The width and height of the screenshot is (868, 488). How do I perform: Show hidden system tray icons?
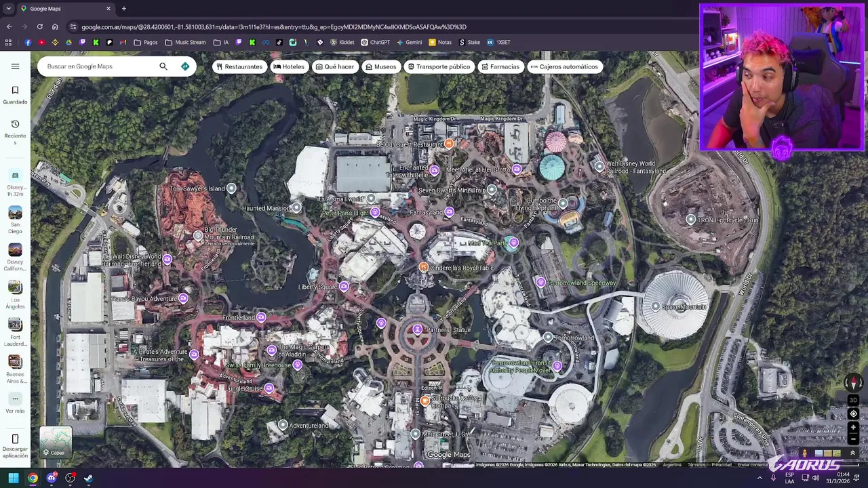tap(759, 478)
